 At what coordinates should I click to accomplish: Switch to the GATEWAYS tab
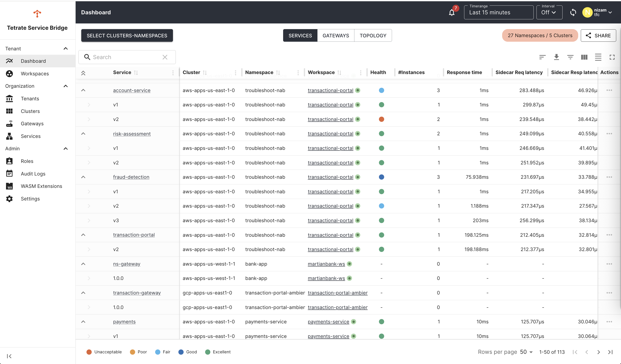[336, 35]
